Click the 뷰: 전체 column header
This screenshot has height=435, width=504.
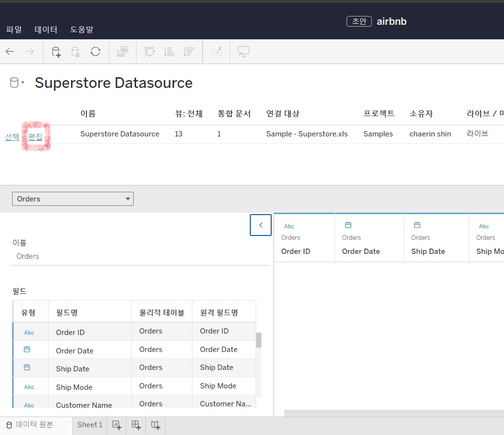coord(189,114)
